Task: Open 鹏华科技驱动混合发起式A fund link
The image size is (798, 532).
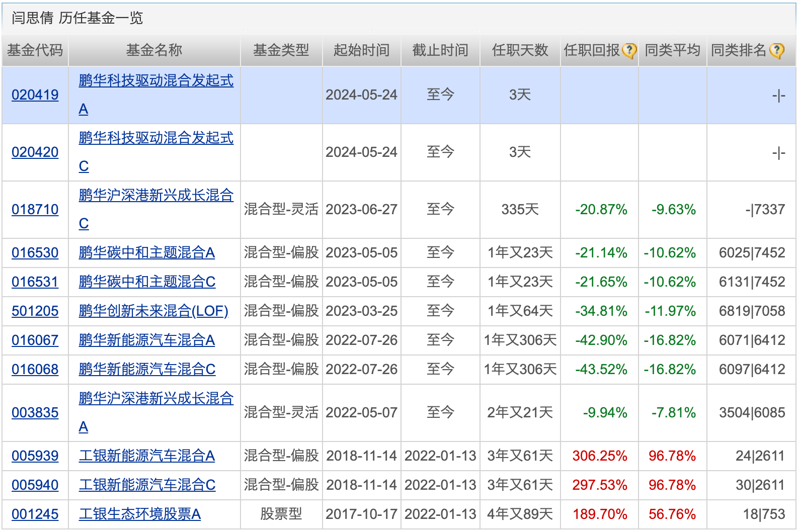Action: (x=156, y=95)
